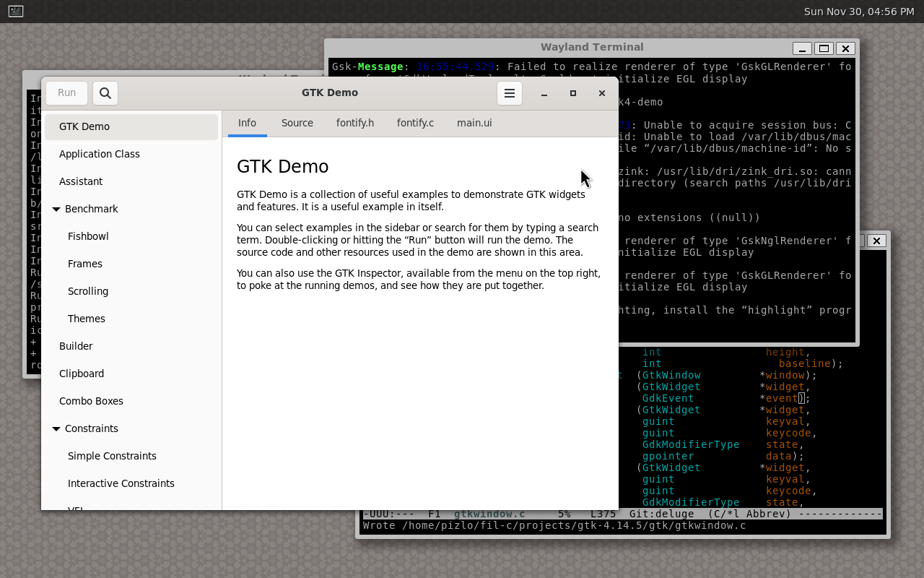Select the Themes benchmark demo
The height and width of the screenshot is (578, 924).
86,319
